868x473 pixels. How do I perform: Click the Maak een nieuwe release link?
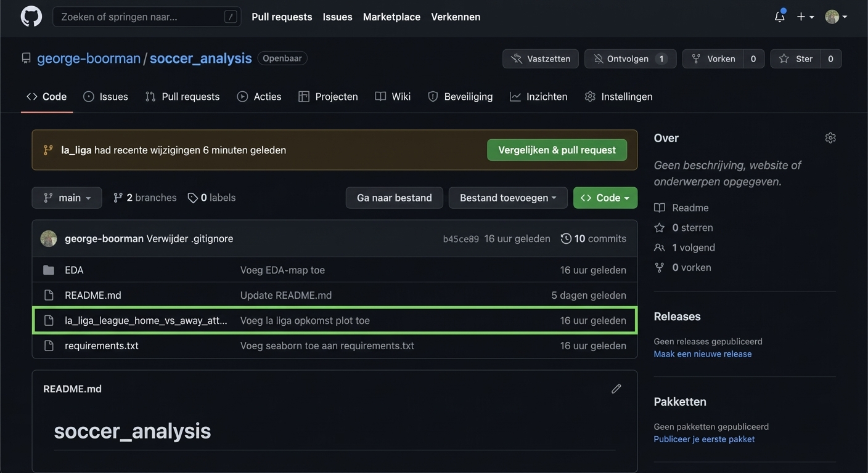702,354
